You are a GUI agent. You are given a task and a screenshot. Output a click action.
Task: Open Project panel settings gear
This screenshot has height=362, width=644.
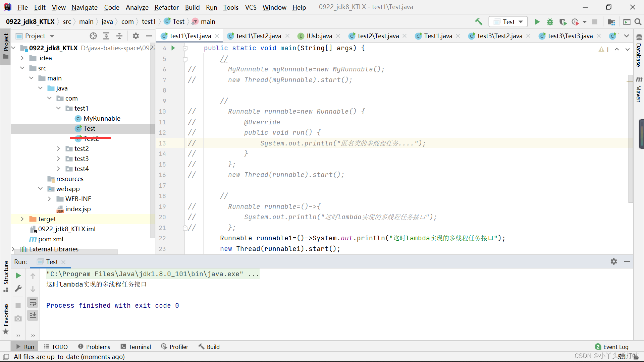click(x=136, y=36)
